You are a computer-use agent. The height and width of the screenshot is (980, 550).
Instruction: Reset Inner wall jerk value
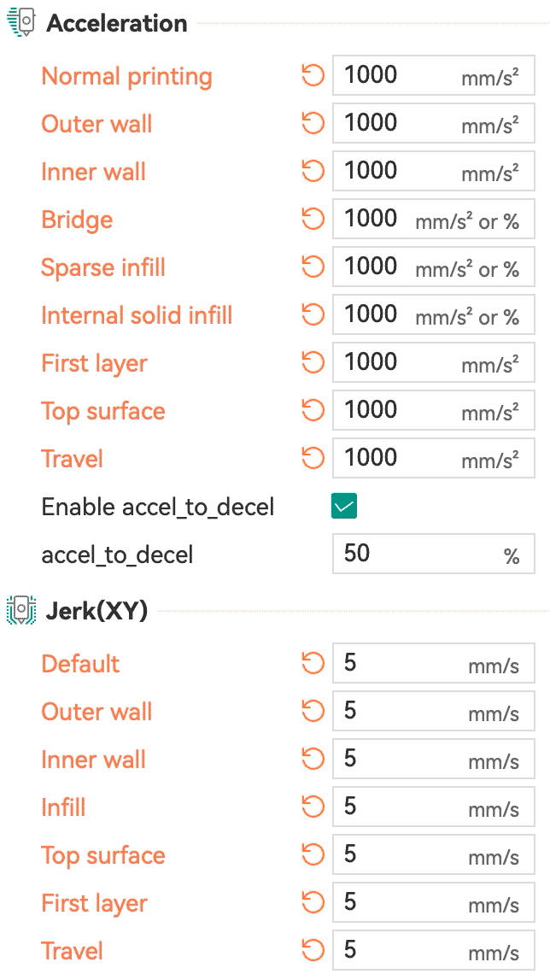[x=313, y=759]
